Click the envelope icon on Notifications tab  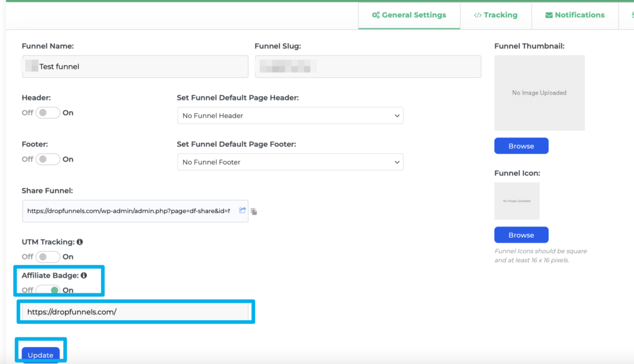[x=550, y=15]
